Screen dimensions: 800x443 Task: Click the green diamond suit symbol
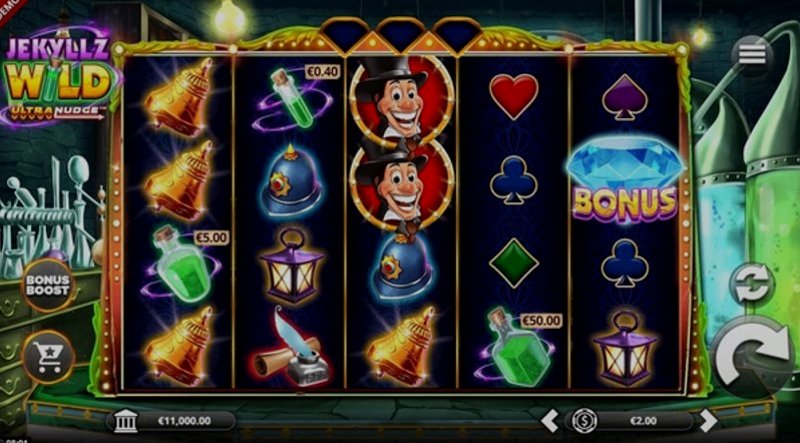click(513, 263)
